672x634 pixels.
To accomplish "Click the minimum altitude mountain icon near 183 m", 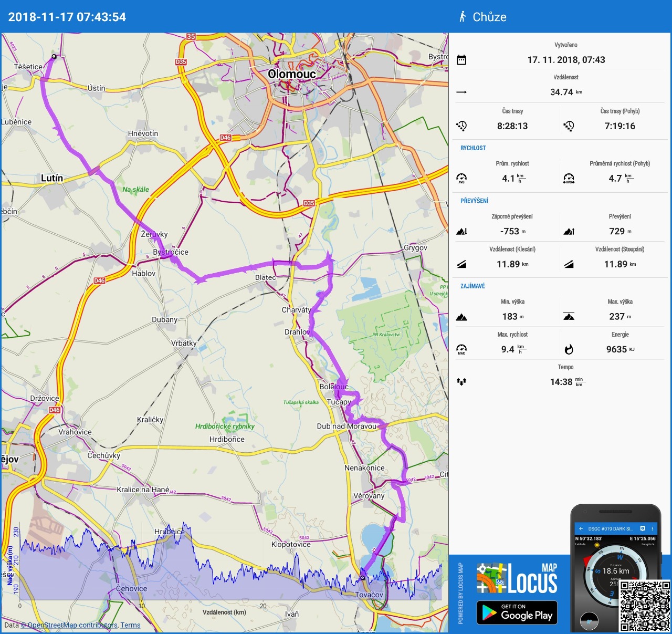I will pyautogui.click(x=461, y=317).
